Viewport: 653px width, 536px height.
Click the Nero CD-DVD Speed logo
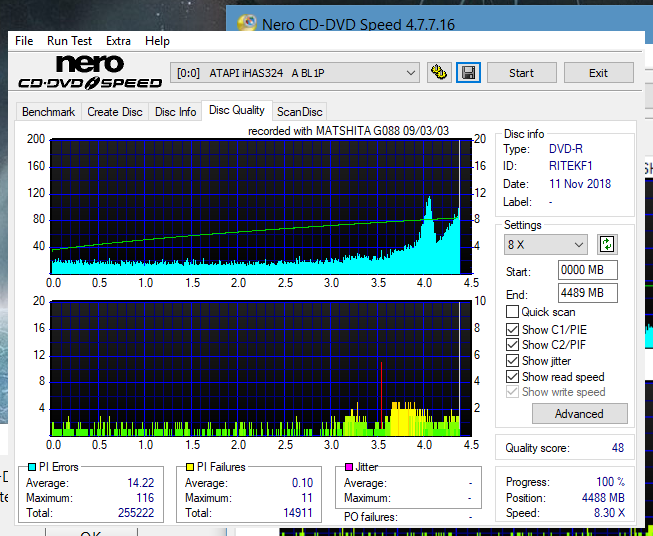coord(90,72)
